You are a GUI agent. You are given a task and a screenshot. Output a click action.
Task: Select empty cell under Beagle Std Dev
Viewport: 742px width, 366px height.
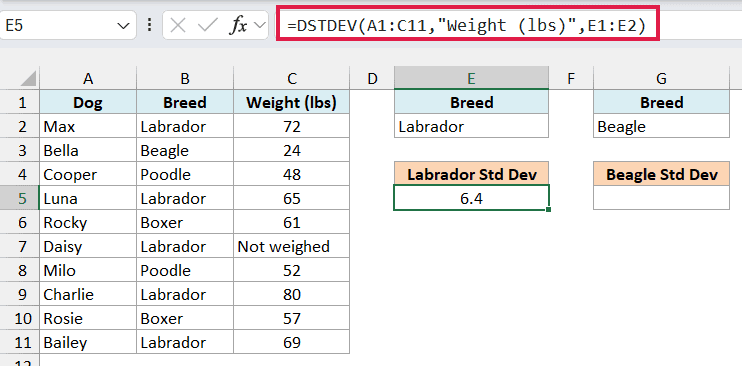click(661, 198)
